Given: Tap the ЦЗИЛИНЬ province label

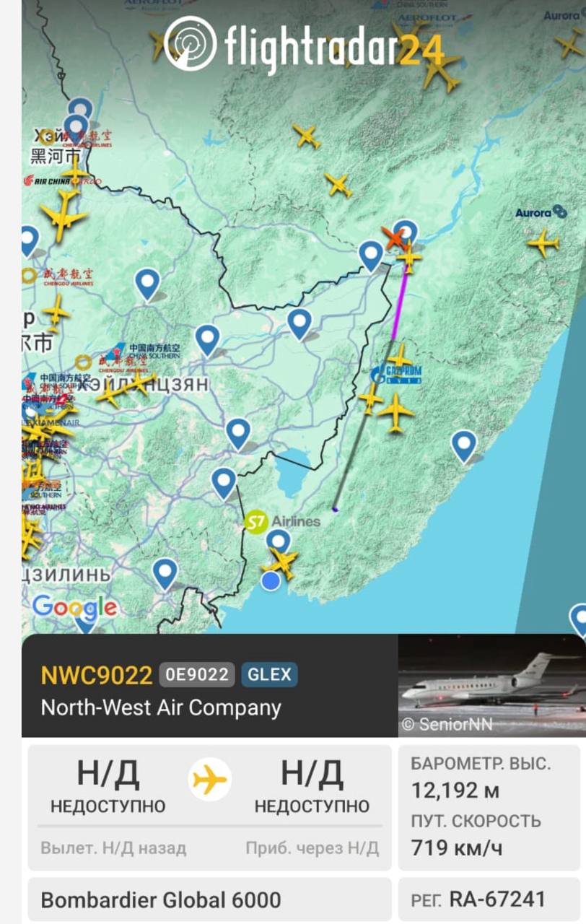Looking at the screenshot, I should pyautogui.click(x=67, y=575).
